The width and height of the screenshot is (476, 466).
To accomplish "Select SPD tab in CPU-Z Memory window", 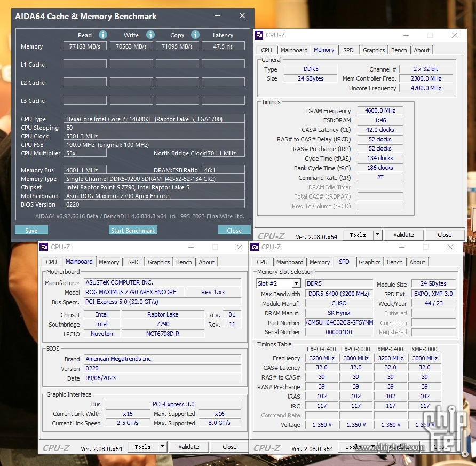I will coord(348,50).
